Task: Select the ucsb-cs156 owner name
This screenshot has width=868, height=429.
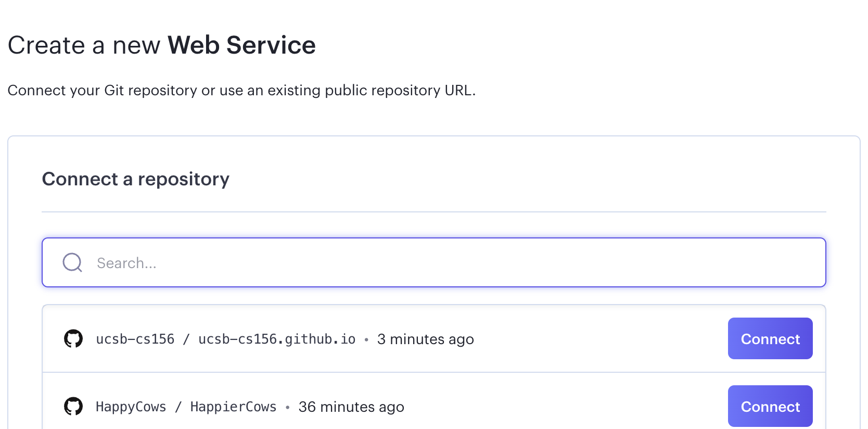Action: [x=135, y=339]
